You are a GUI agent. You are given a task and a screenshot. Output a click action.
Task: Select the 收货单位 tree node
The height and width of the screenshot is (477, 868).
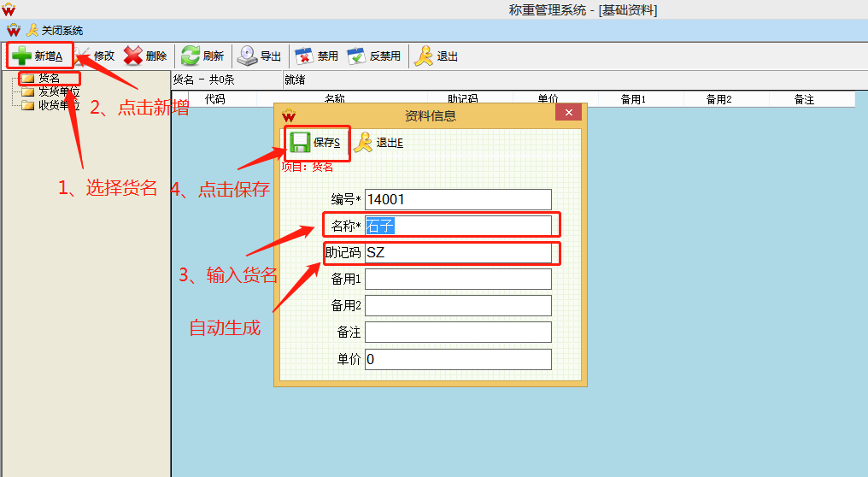tap(57, 105)
